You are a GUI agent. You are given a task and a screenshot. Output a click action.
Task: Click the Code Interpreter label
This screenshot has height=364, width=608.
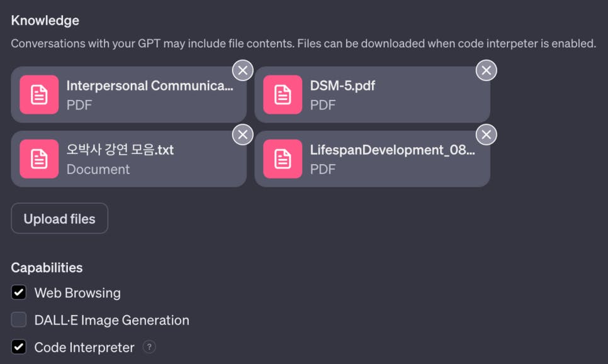(84, 347)
